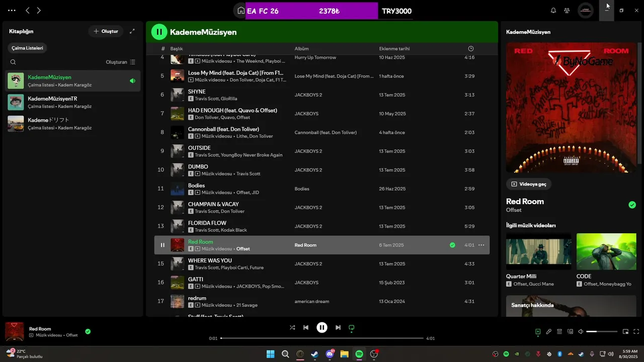Image resolution: width=644 pixels, height=362 pixels.
Task: Select the track WHERE WAS YOU
Action: click(x=322, y=264)
